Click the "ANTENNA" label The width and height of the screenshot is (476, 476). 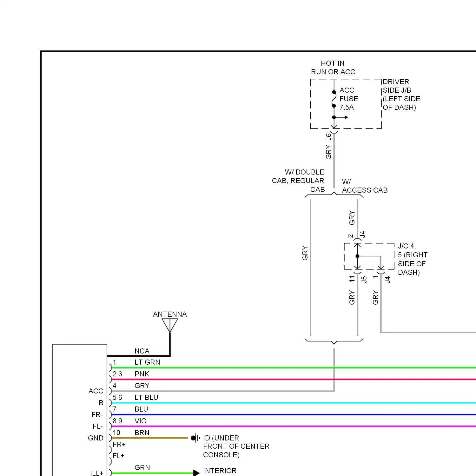(170, 314)
